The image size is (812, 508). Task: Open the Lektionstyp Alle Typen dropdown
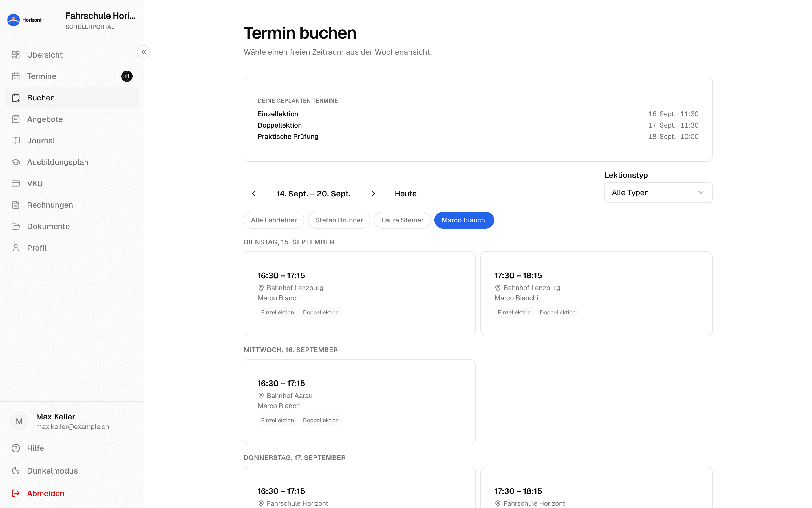pyautogui.click(x=658, y=192)
